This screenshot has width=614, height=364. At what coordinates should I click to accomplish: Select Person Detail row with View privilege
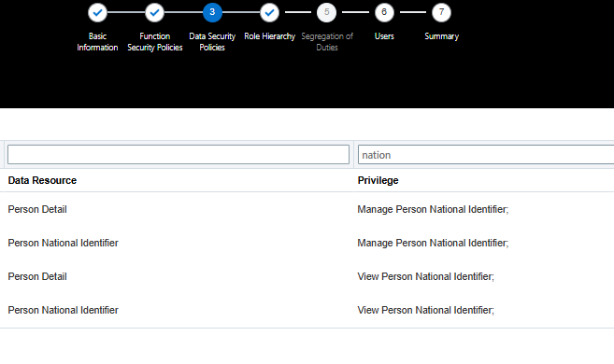click(x=307, y=276)
